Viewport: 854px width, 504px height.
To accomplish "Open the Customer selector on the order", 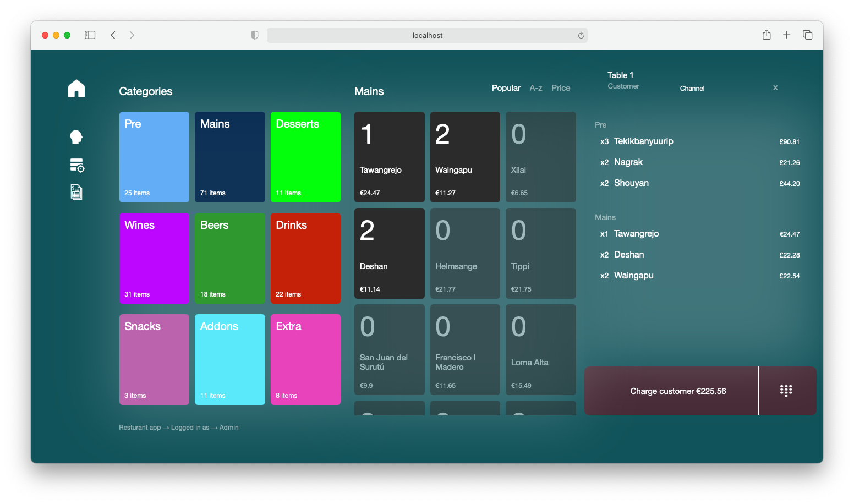I will [x=623, y=86].
